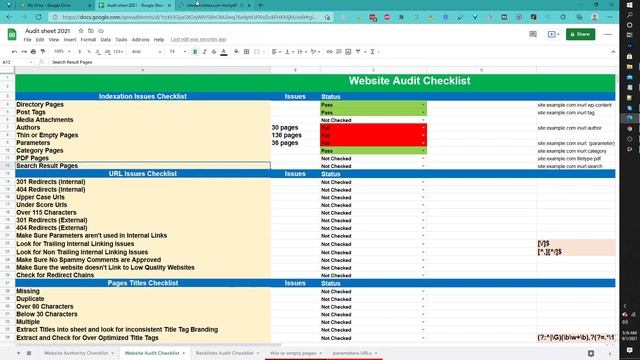
Task: Open the font size dropdown
Action: [x=178, y=52]
